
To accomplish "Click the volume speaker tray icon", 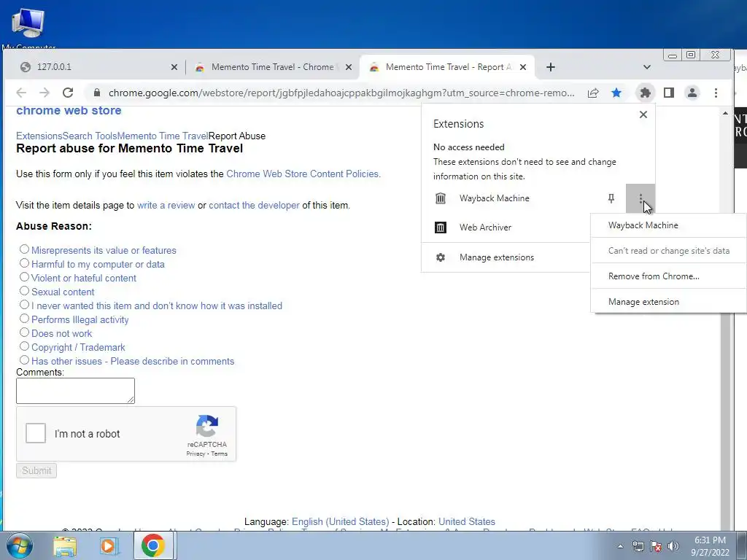I will 673,546.
